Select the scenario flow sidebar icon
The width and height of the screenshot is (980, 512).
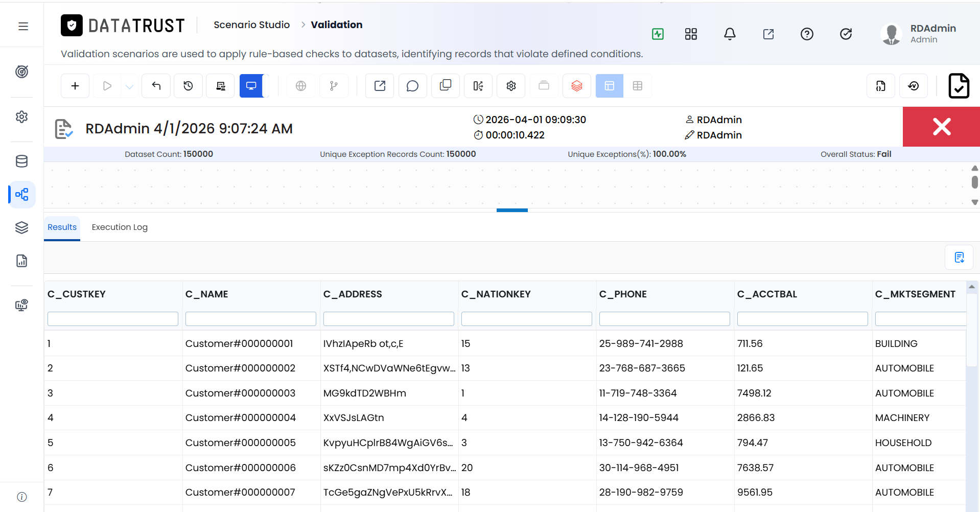click(21, 195)
